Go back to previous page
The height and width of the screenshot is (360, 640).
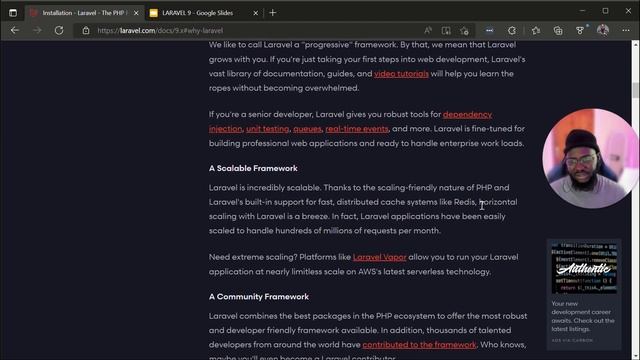[15, 30]
